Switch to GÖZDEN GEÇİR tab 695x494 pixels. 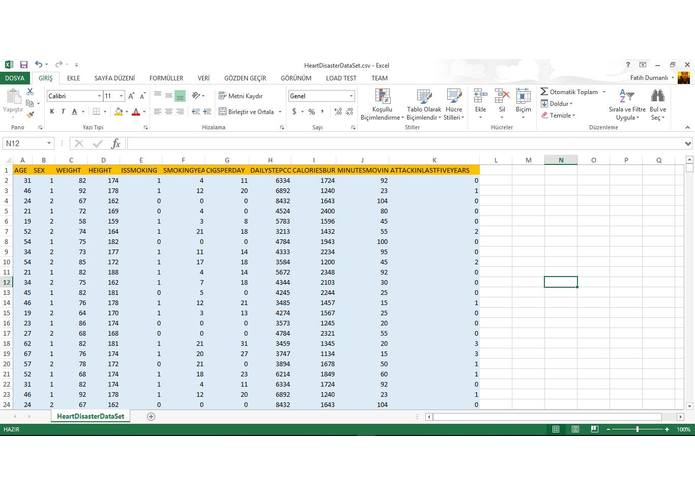point(245,78)
